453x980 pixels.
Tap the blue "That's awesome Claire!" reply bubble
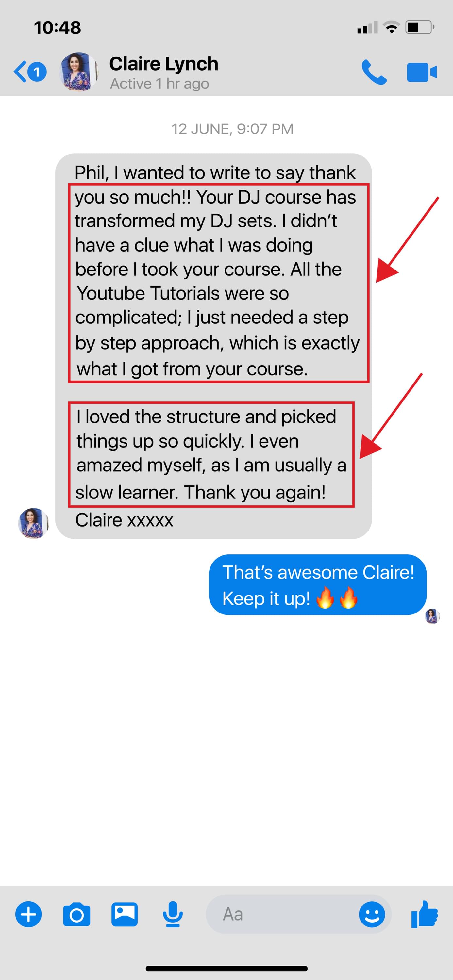click(x=318, y=585)
